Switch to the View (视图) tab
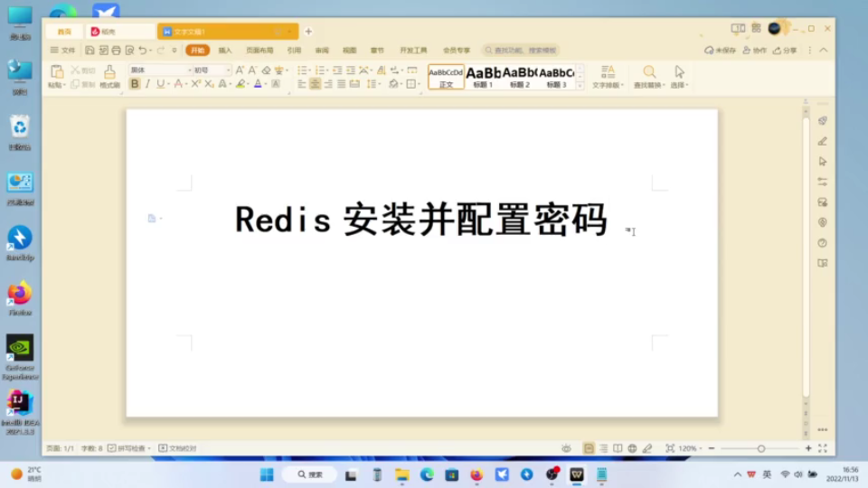Viewport: 868px width, 488px height. [349, 51]
